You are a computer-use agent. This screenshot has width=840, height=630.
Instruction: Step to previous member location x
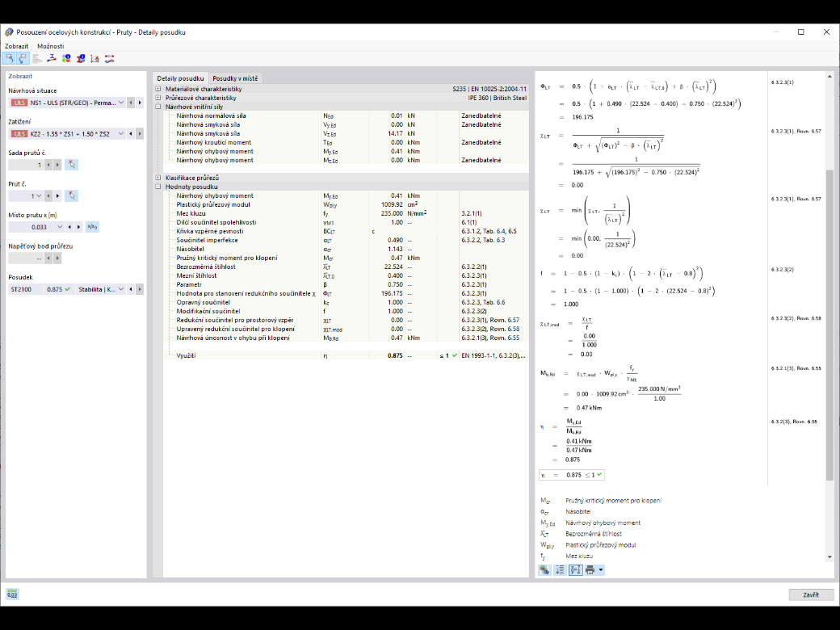pyautogui.click(x=69, y=227)
